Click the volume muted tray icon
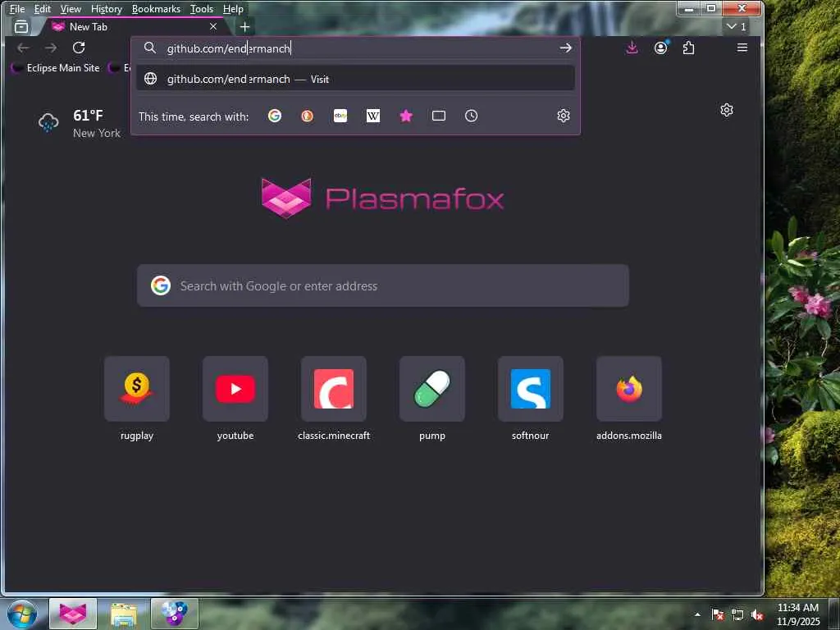840x630 pixels. coord(757,614)
